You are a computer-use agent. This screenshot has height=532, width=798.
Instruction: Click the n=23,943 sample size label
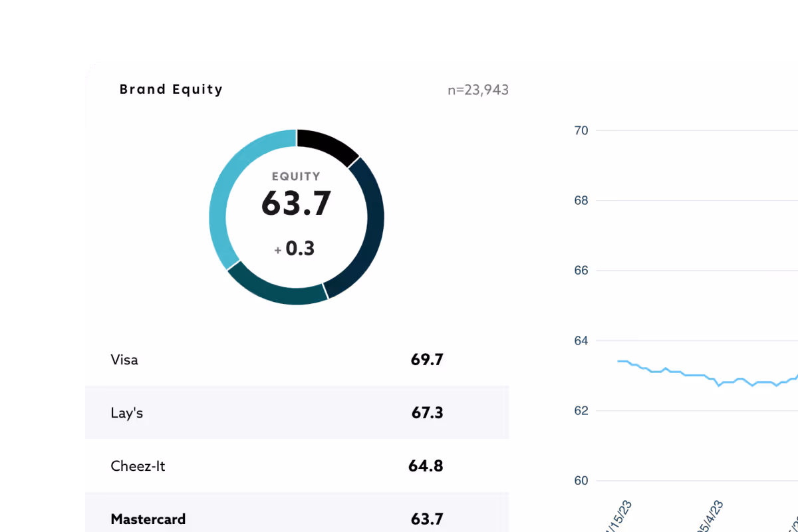click(478, 90)
